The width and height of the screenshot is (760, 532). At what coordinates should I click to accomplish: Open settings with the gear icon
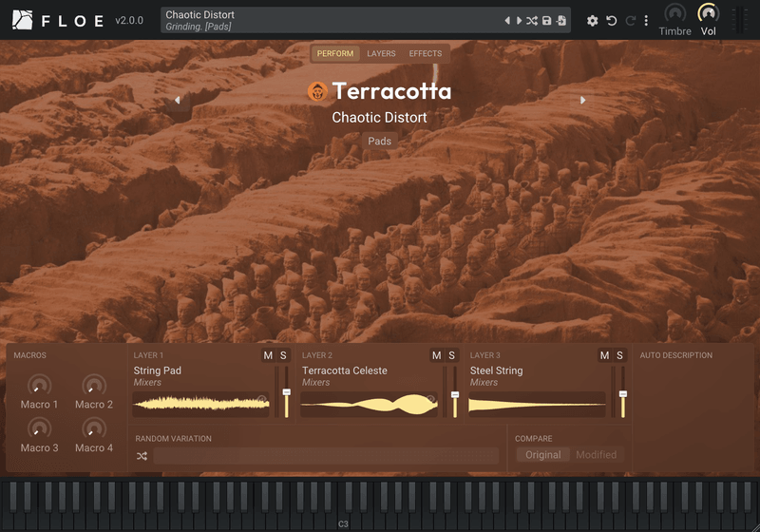click(x=592, y=21)
